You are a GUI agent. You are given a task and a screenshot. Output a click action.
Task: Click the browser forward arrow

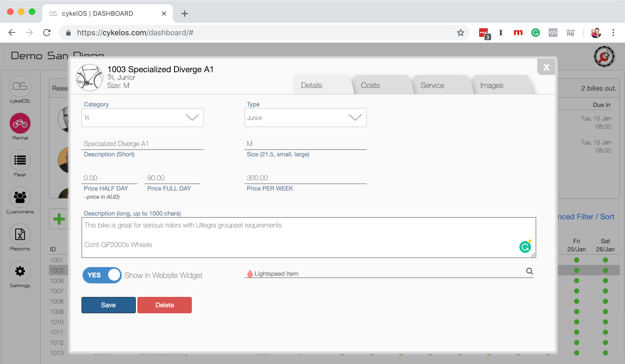coord(29,32)
